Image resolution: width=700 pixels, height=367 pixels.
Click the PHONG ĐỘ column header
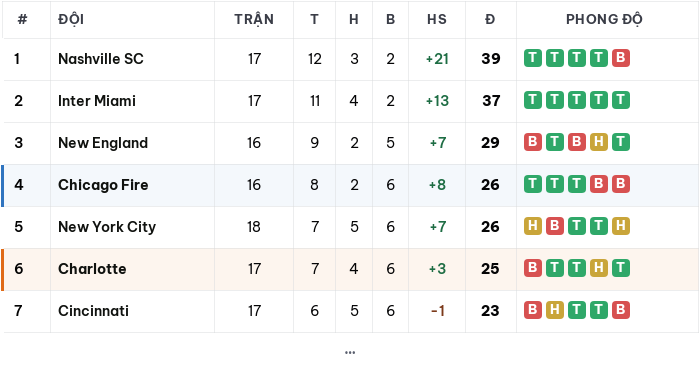tap(604, 19)
